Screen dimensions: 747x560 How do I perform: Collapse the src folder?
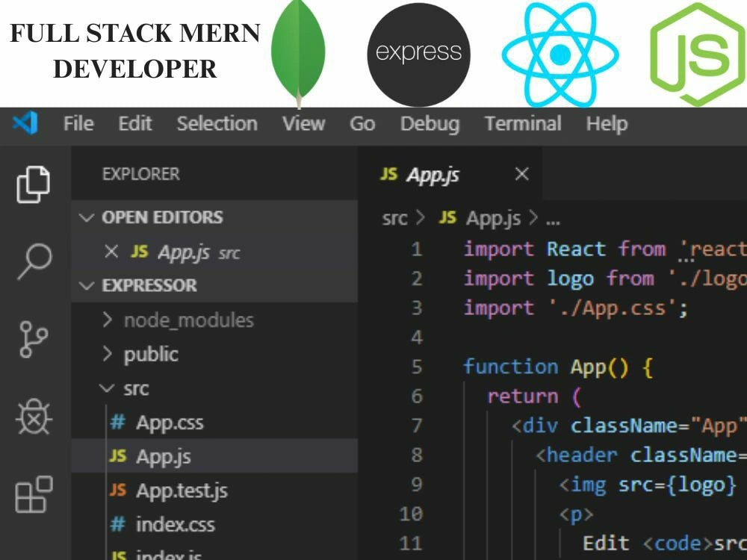[x=214, y=388]
